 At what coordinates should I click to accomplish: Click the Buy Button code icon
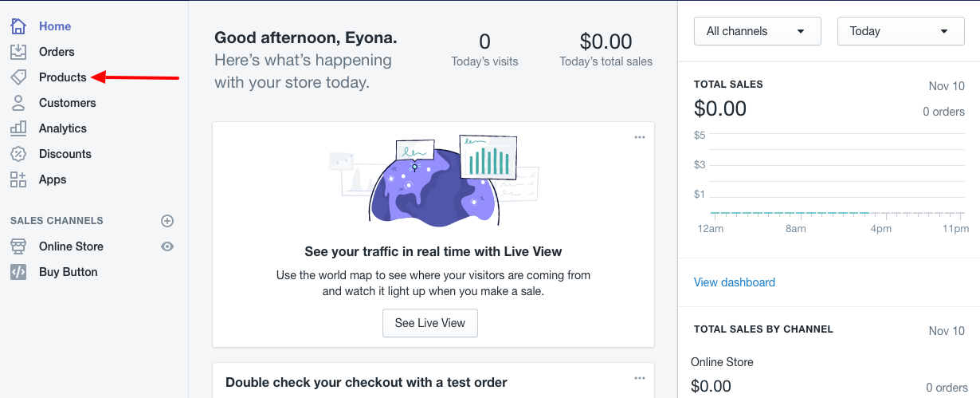coord(18,272)
